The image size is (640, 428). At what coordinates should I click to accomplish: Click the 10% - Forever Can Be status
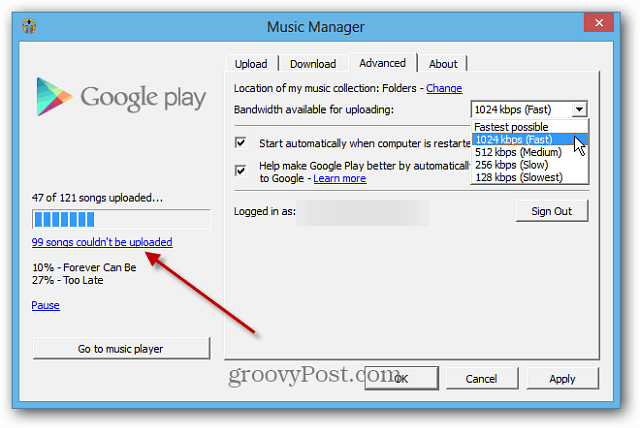coord(84,268)
